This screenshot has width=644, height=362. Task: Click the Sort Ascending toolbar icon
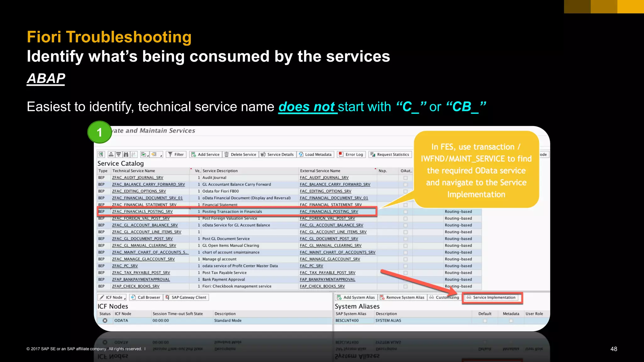click(x=111, y=154)
